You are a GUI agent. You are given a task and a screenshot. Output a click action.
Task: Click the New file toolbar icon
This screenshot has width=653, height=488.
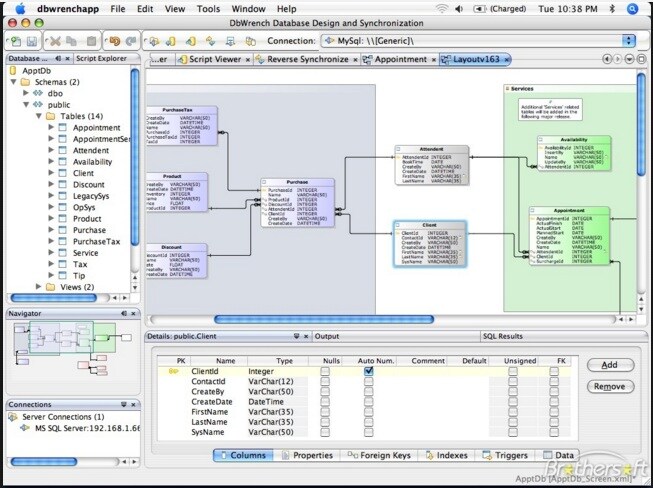16,41
